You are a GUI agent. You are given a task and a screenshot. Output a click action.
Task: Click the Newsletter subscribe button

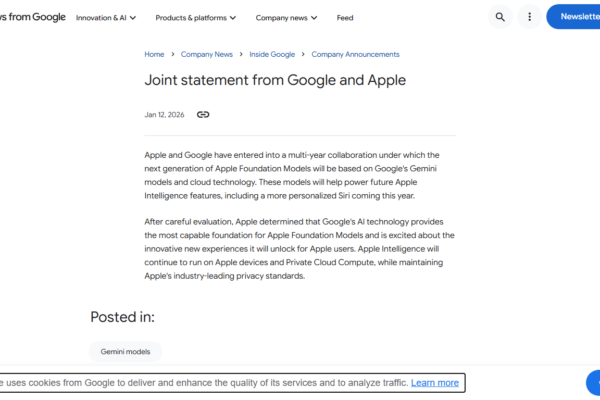click(573, 17)
